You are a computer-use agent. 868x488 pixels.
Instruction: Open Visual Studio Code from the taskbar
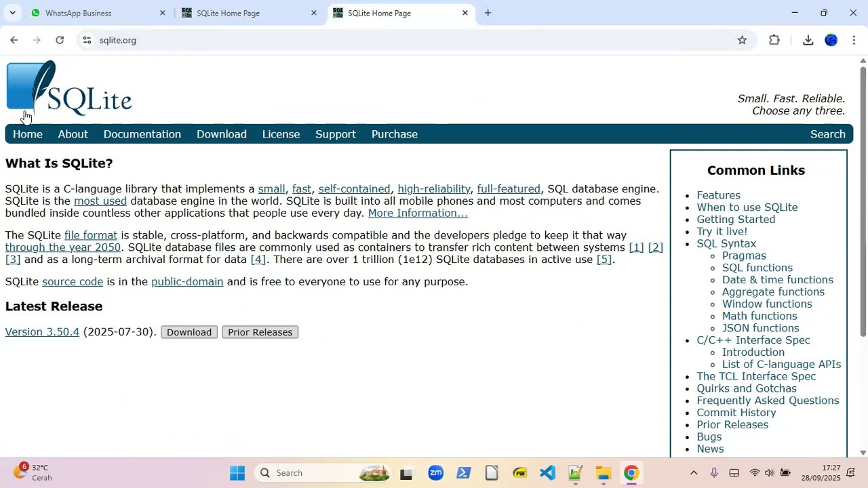(547, 473)
